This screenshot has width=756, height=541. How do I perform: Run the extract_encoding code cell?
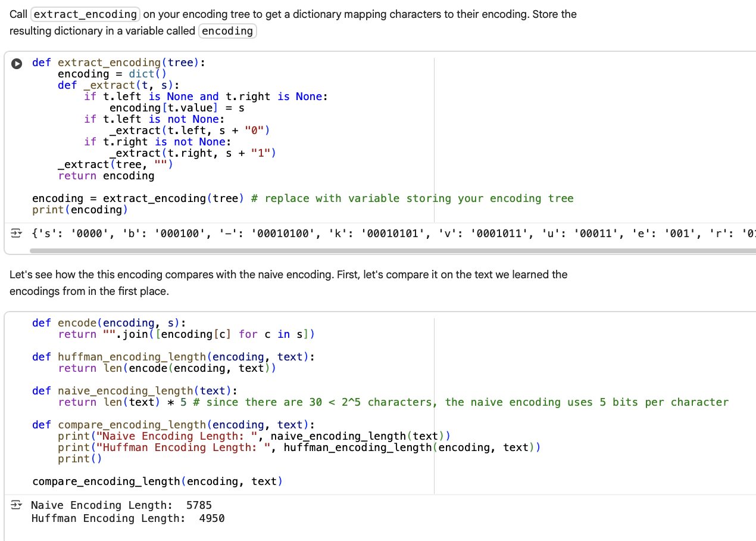pyautogui.click(x=18, y=63)
